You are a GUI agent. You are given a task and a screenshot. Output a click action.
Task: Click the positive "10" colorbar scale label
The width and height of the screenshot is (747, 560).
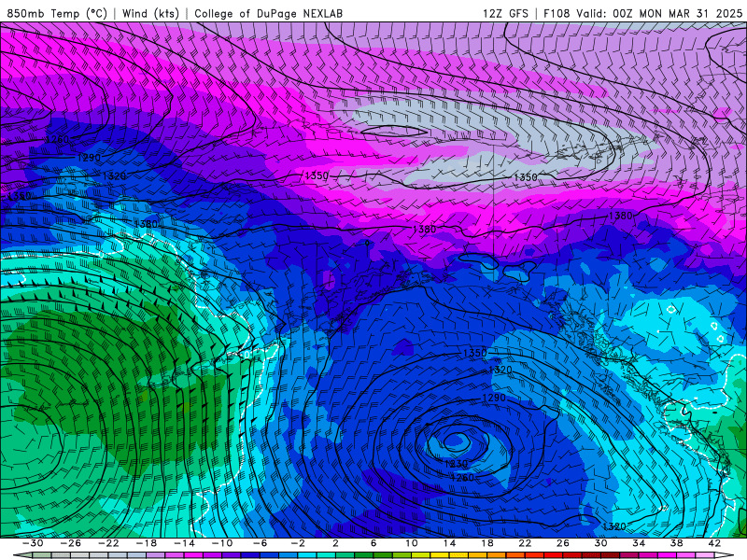point(412,543)
